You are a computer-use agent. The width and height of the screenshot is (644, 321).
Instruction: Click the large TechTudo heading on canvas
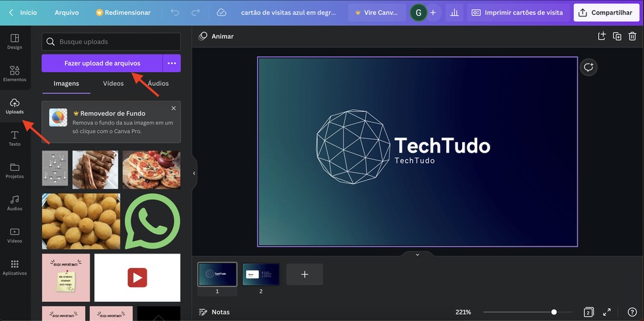tap(442, 145)
